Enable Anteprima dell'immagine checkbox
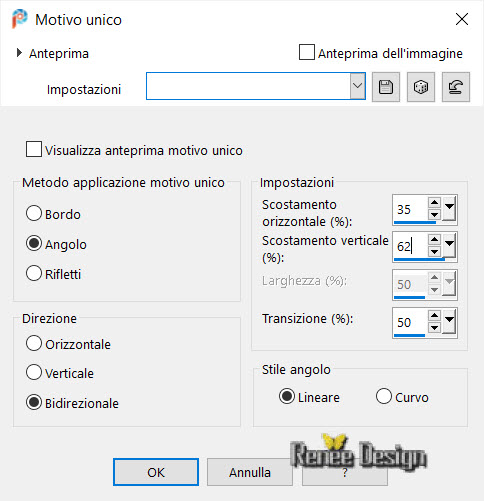 click(x=307, y=52)
